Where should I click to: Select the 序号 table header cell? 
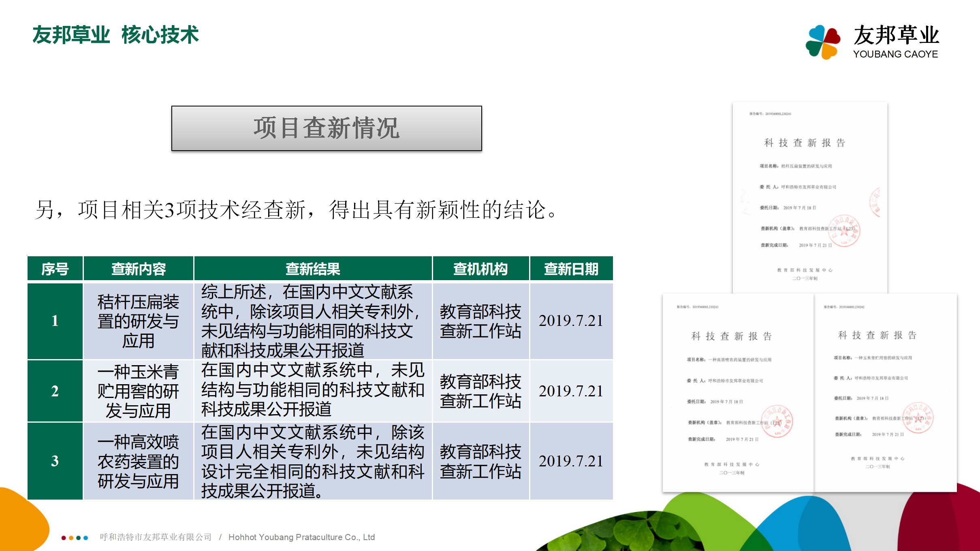[x=55, y=269]
